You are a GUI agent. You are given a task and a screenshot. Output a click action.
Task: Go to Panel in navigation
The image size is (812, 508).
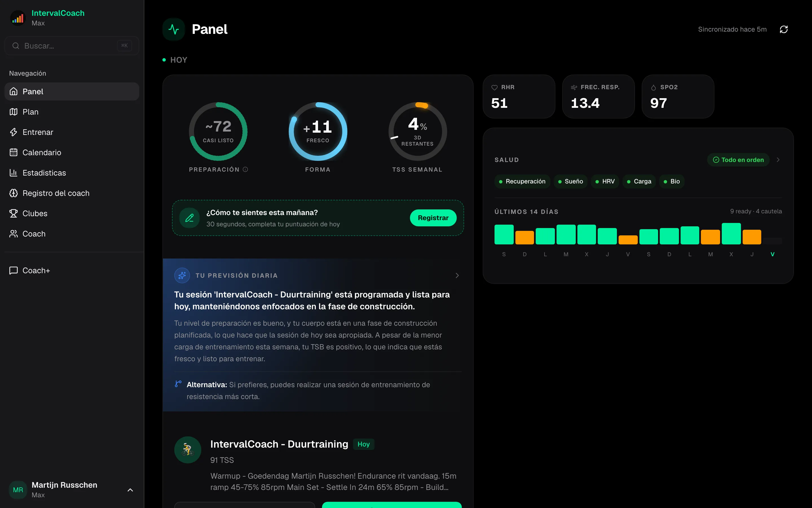tap(72, 91)
